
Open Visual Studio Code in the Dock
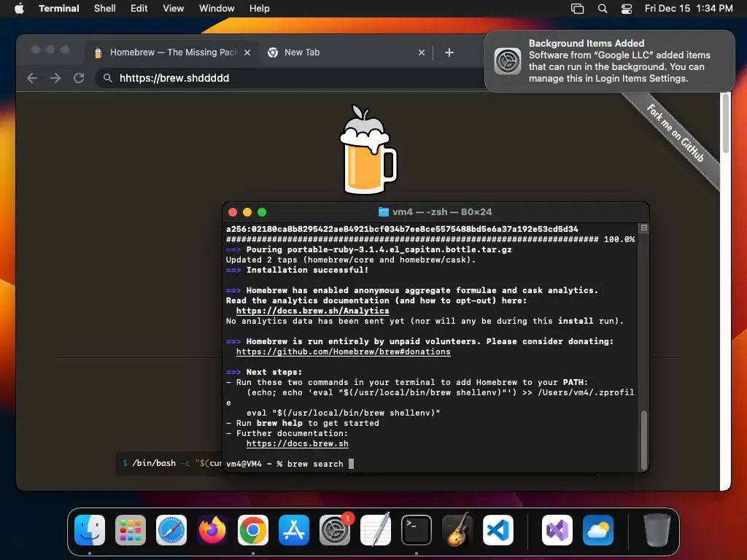(498, 530)
